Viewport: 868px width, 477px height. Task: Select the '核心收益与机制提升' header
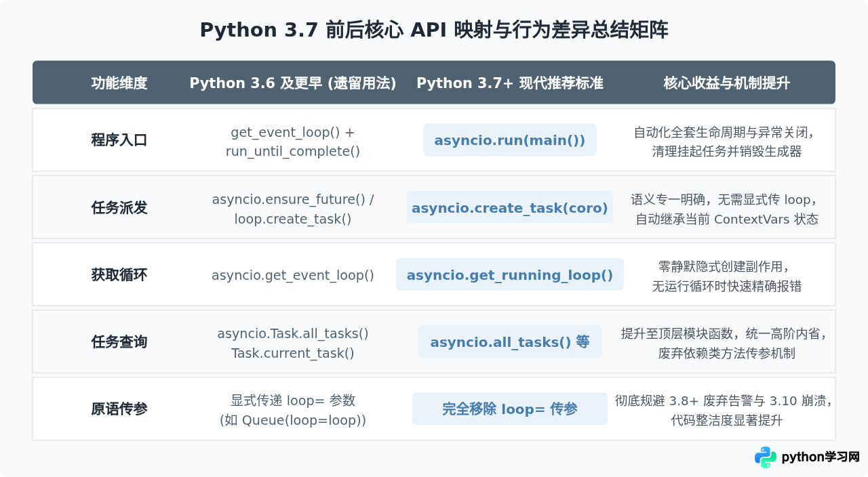click(727, 83)
